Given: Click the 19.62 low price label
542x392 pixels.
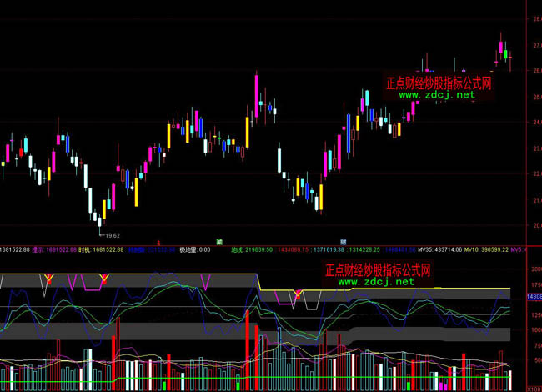Looking at the screenshot, I should tap(111, 235).
